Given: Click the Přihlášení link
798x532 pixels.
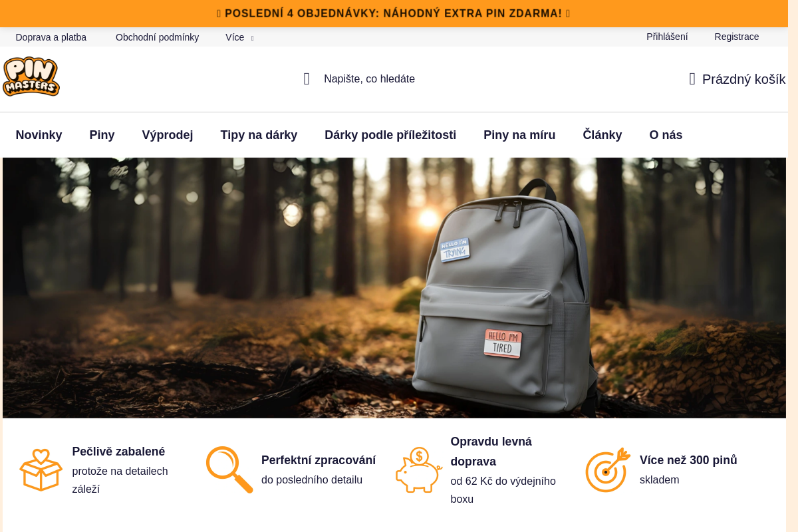Looking at the screenshot, I should click(x=667, y=37).
